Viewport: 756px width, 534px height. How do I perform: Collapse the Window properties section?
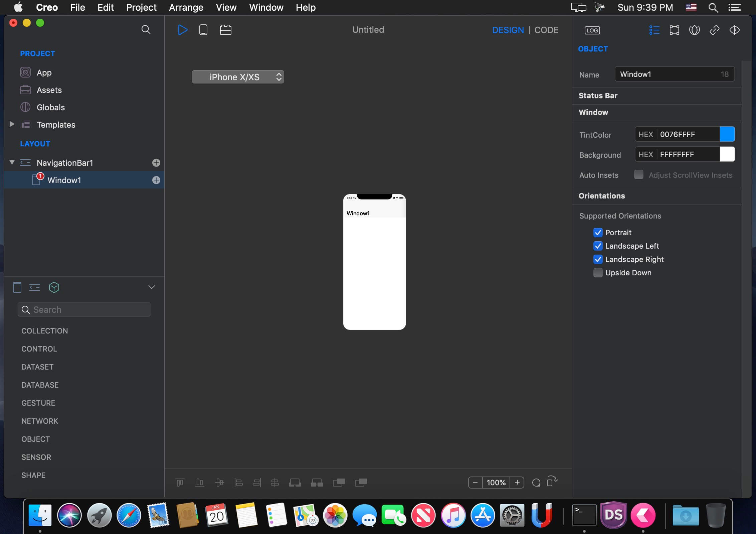pyautogui.click(x=593, y=112)
